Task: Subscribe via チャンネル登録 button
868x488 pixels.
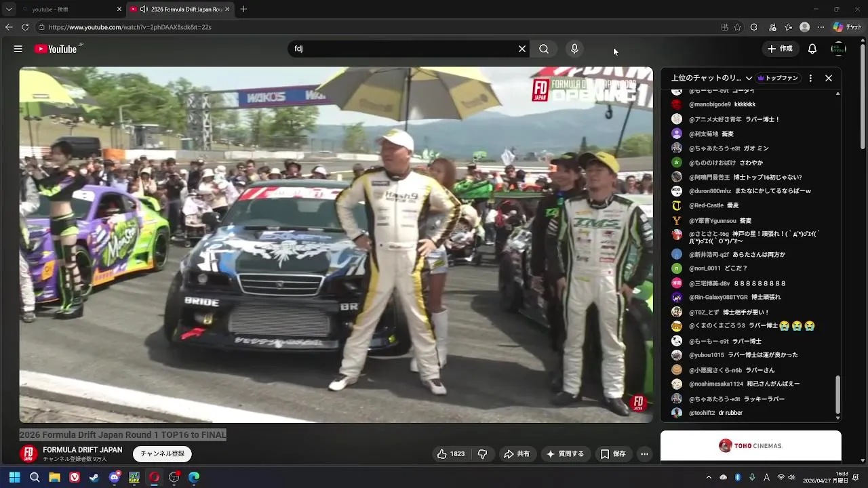Action: [163, 454]
